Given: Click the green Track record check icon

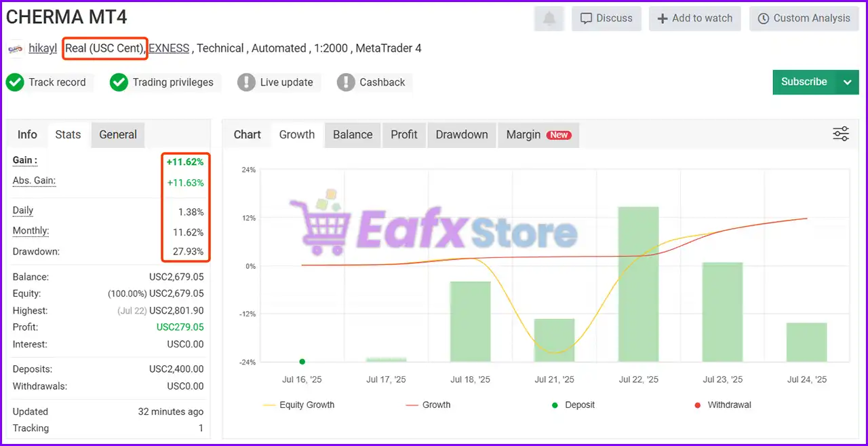Looking at the screenshot, I should coord(15,83).
